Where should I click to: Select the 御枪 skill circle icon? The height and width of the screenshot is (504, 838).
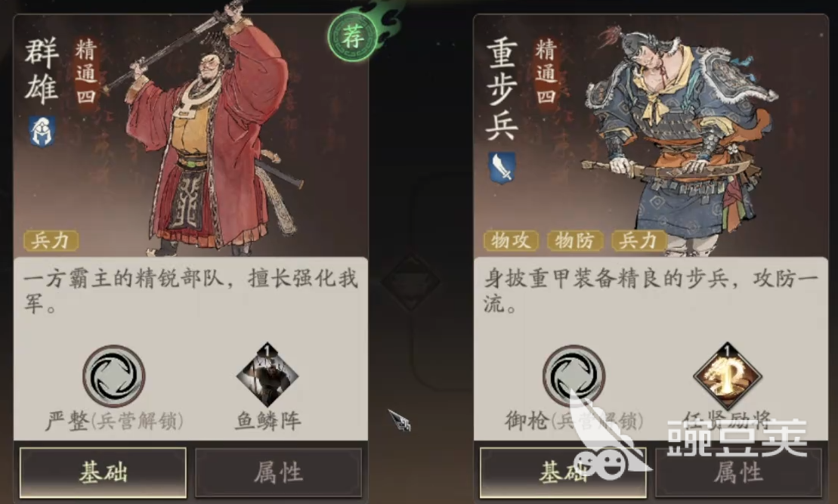pos(574,376)
